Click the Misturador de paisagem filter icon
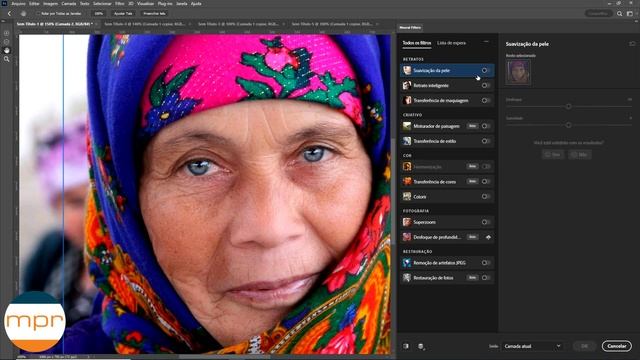Viewport: 640px width, 360px height. tap(407, 126)
